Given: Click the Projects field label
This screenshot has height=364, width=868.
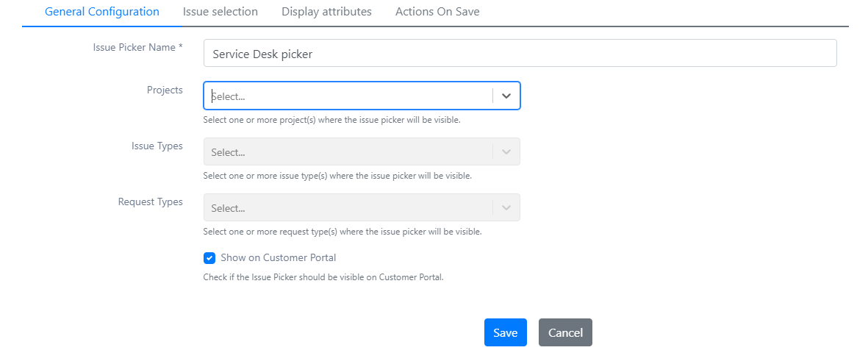Looking at the screenshot, I should click(x=165, y=90).
